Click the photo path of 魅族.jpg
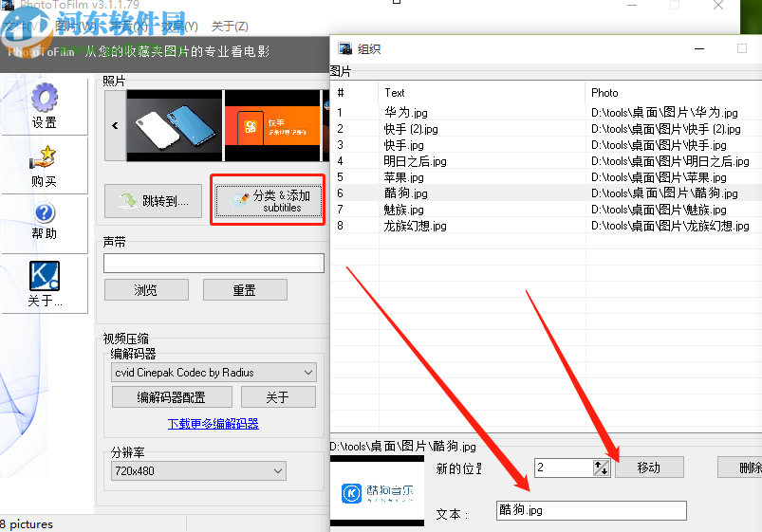 tap(659, 210)
